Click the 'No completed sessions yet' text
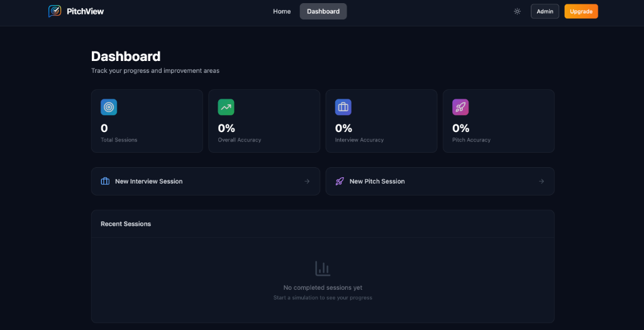The width and height of the screenshot is (644, 330). [323, 288]
